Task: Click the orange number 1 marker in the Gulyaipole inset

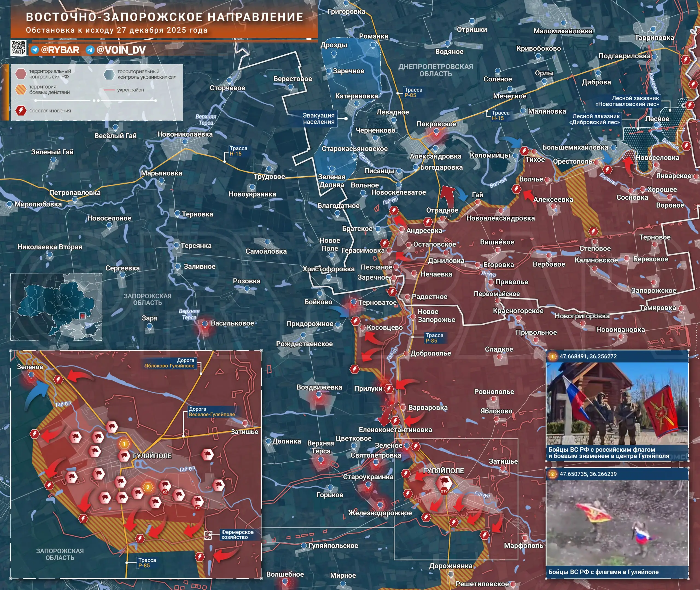Action: coord(124,444)
